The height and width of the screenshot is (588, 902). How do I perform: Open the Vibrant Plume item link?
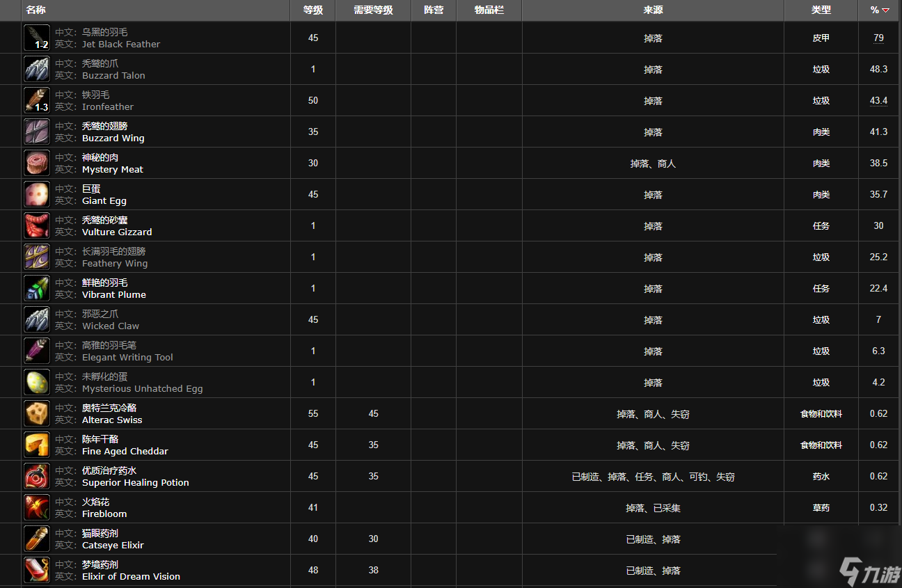[x=114, y=294]
